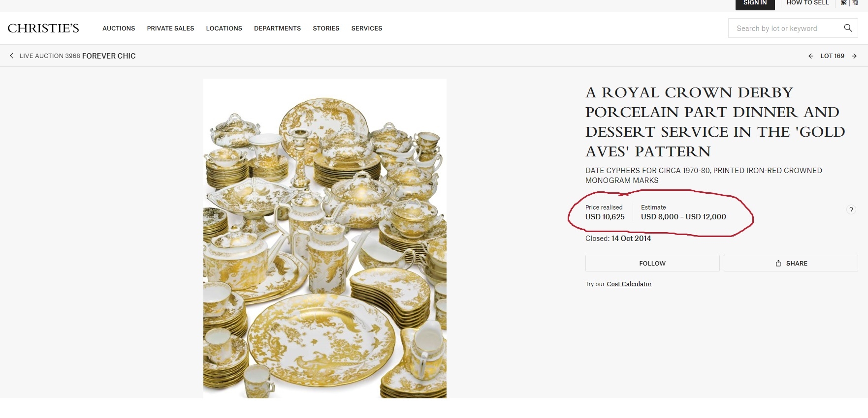Open the Christie's home logo
The image size is (868, 418).
tap(43, 28)
